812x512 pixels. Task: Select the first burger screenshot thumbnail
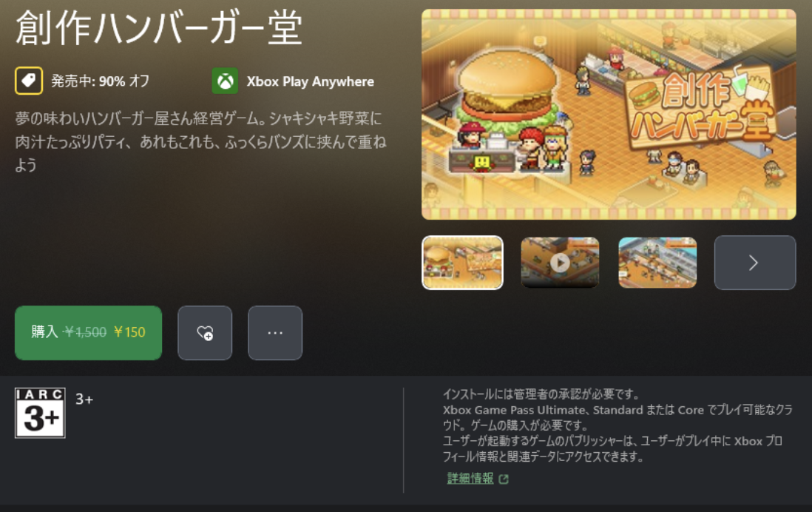[x=462, y=263]
